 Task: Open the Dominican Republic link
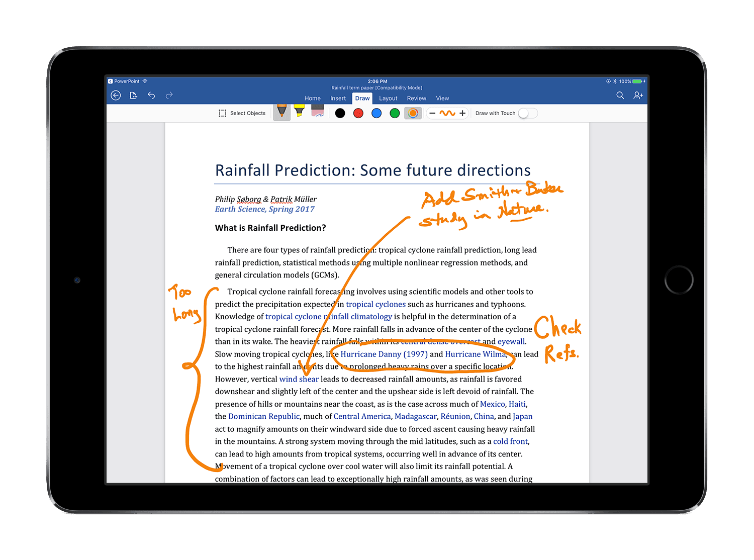264,417
